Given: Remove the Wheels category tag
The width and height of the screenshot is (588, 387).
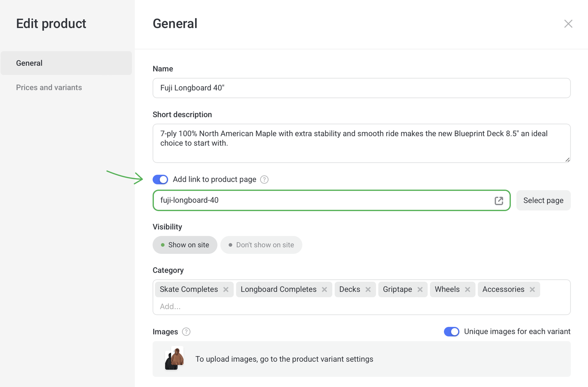Looking at the screenshot, I should click(x=467, y=290).
